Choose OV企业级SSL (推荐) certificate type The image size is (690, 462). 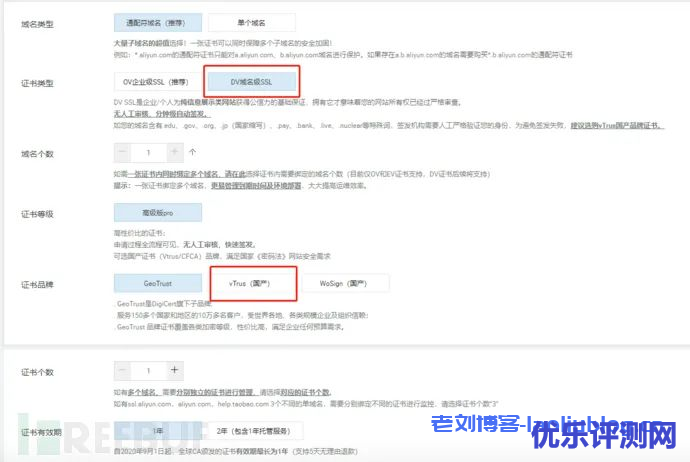156,82
